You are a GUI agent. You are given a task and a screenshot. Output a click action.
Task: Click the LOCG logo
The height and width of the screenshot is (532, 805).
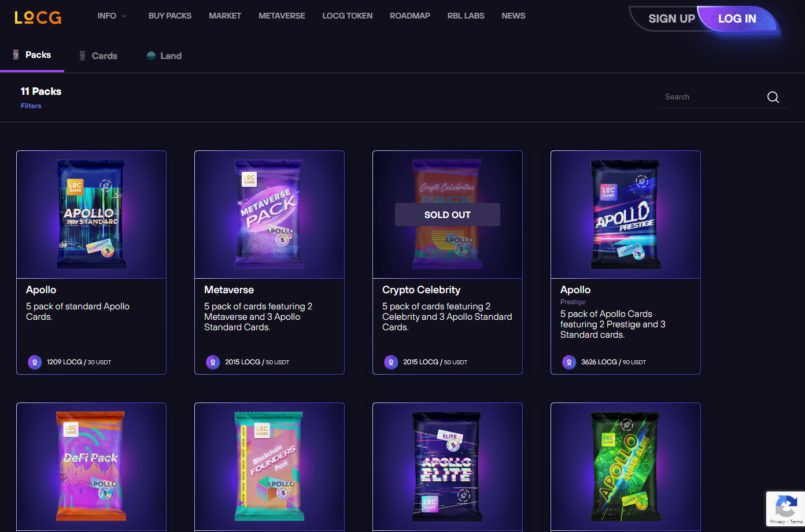click(x=38, y=17)
